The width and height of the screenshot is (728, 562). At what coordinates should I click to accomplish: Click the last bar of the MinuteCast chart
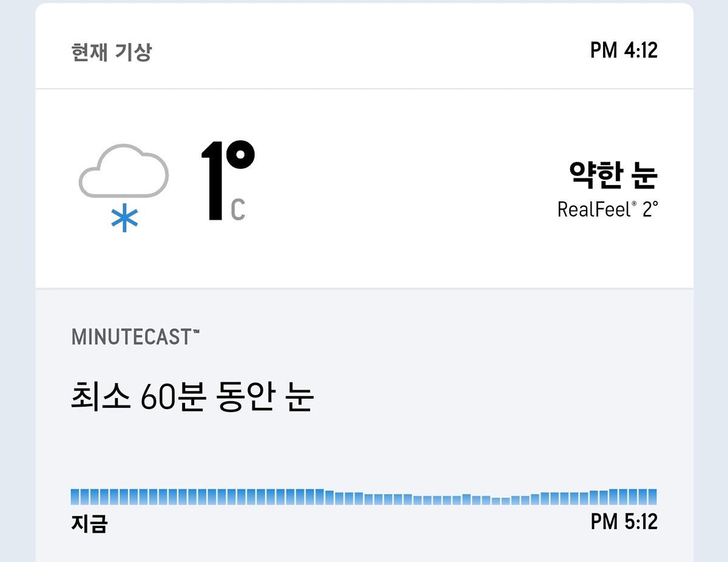tap(652, 497)
